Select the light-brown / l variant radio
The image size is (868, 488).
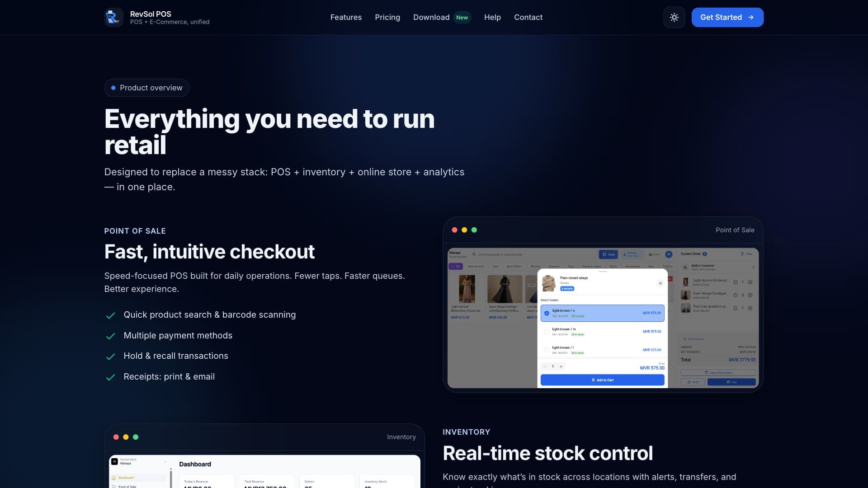547,350
